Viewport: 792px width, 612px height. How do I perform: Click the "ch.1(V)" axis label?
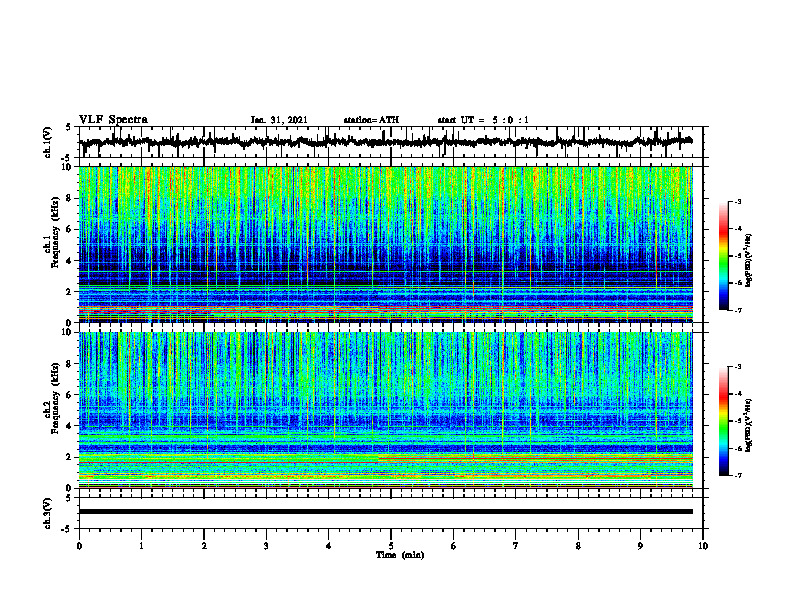coord(48,142)
